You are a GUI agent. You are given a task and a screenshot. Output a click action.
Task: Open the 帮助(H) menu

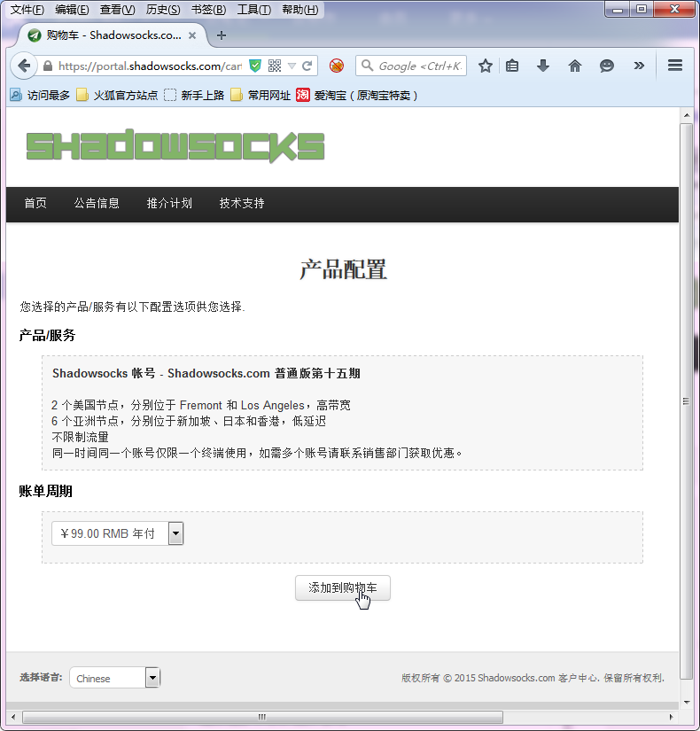click(x=299, y=10)
